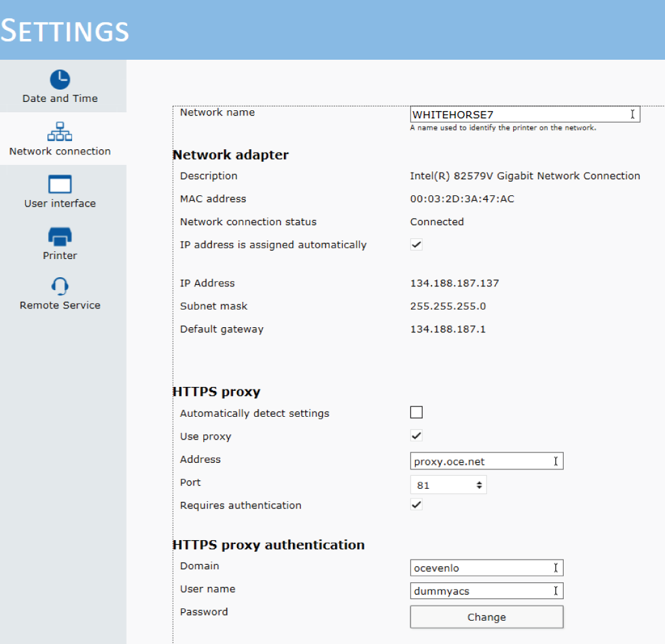Click the network name hint text
Screen dimensions: 665x644
[x=503, y=128]
